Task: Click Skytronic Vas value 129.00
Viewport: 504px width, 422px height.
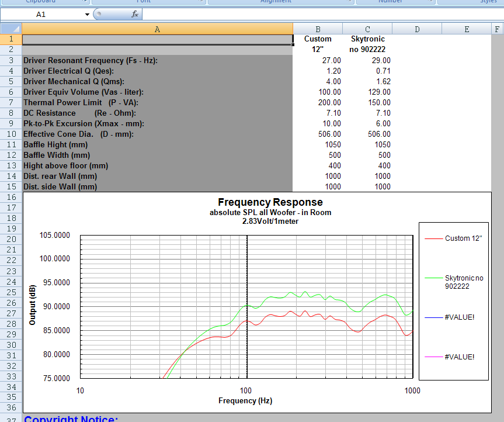Action: click(x=367, y=92)
